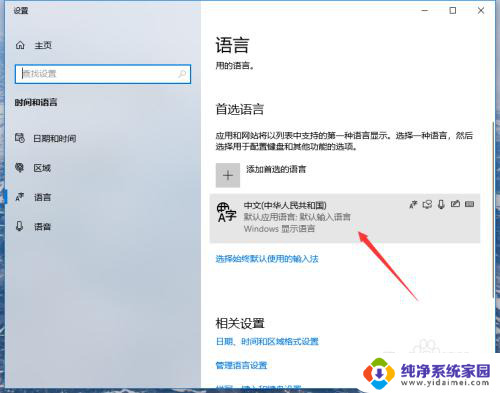This screenshot has height=393, width=500.
Task: Click 添加首选的语言 label
Action: coord(276,169)
